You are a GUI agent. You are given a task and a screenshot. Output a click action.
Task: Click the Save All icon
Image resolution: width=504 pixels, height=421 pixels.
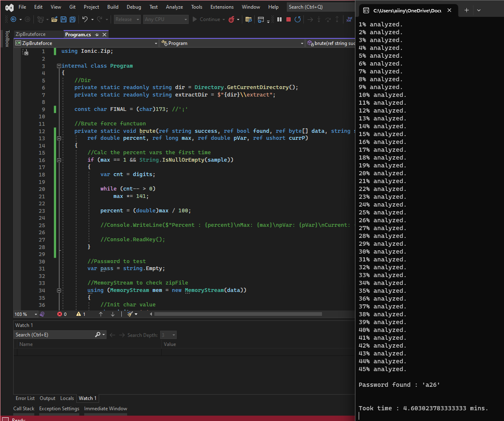tap(72, 19)
